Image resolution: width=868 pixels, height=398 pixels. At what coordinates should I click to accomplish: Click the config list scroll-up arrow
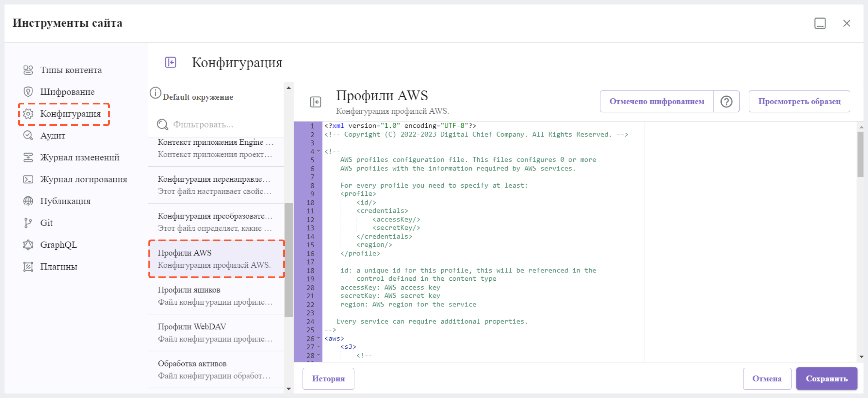(288, 88)
